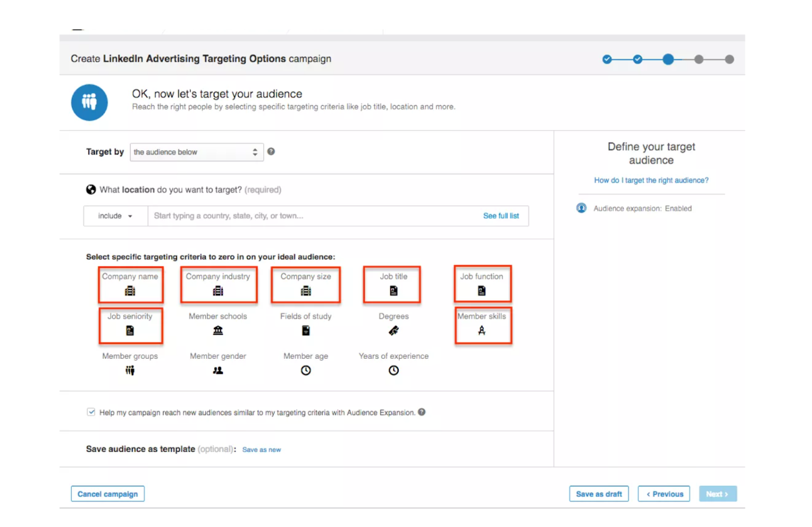Click the Company name building icon
Image resolution: width=812 pixels, height=527 pixels.
pyautogui.click(x=130, y=291)
